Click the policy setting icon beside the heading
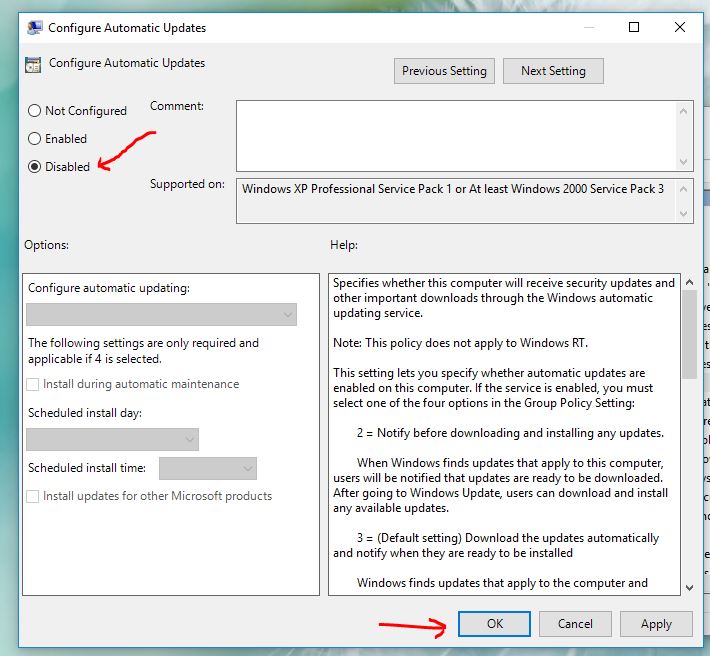The width and height of the screenshot is (710, 656). pos(33,64)
